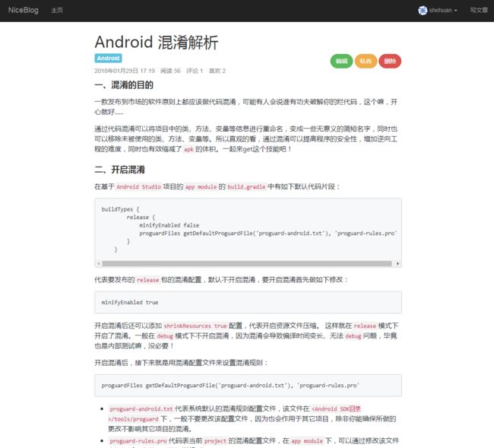Click the '>/tools/proguard' inline code
494x448 pixels.
click(x=133, y=419)
